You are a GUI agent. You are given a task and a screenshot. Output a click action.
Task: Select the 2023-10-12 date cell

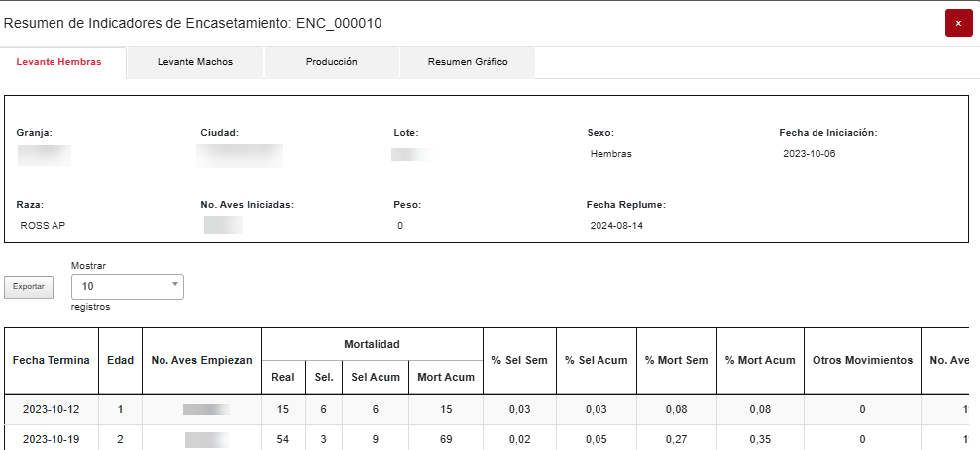(52, 410)
